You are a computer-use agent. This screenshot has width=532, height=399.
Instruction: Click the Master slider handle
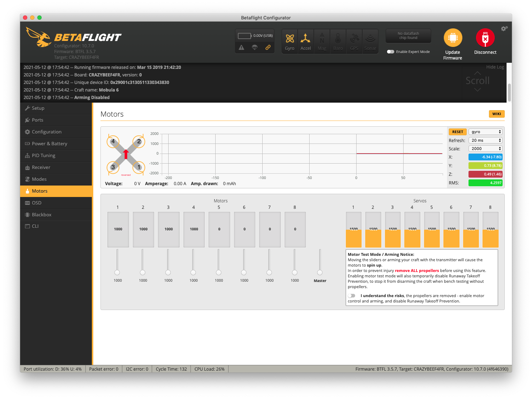[x=320, y=272]
